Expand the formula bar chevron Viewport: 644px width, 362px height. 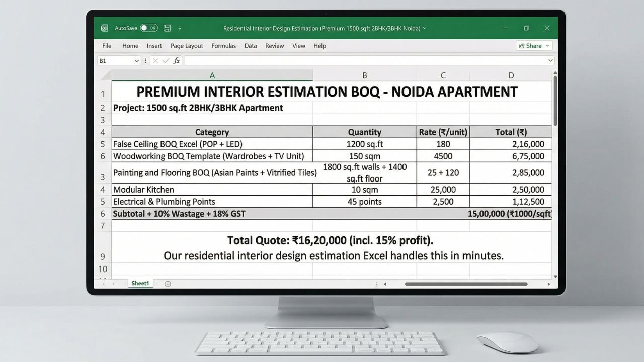point(550,61)
